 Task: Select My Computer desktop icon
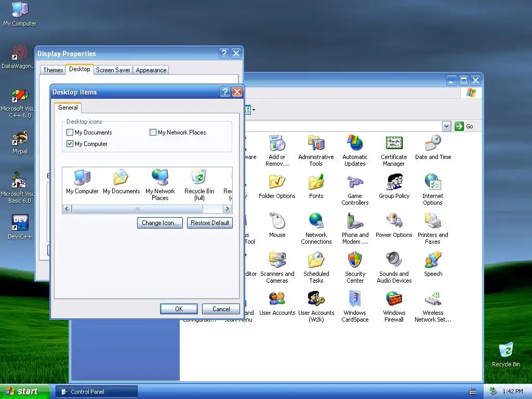pos(20,14)
